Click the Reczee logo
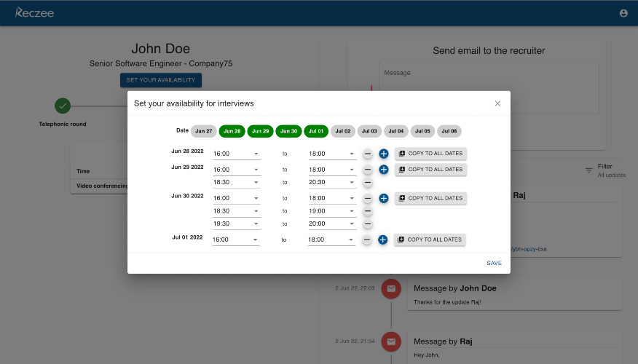The image size is (638, 364). click(x=34, y=12)
